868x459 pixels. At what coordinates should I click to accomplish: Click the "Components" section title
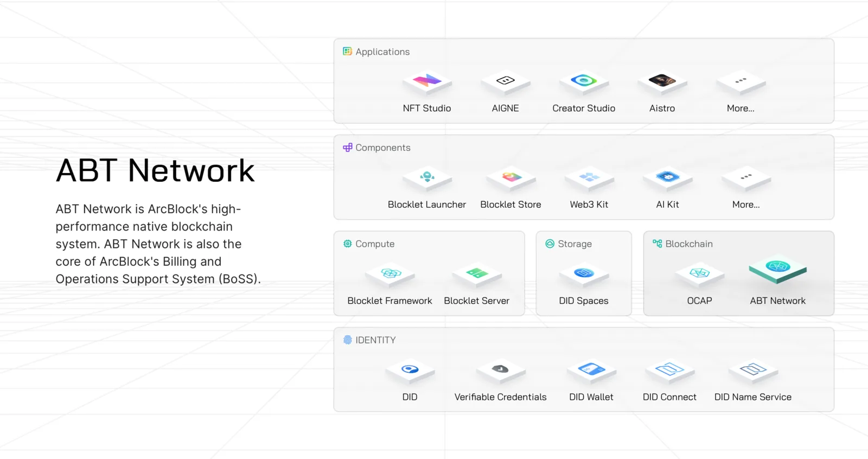383,148
